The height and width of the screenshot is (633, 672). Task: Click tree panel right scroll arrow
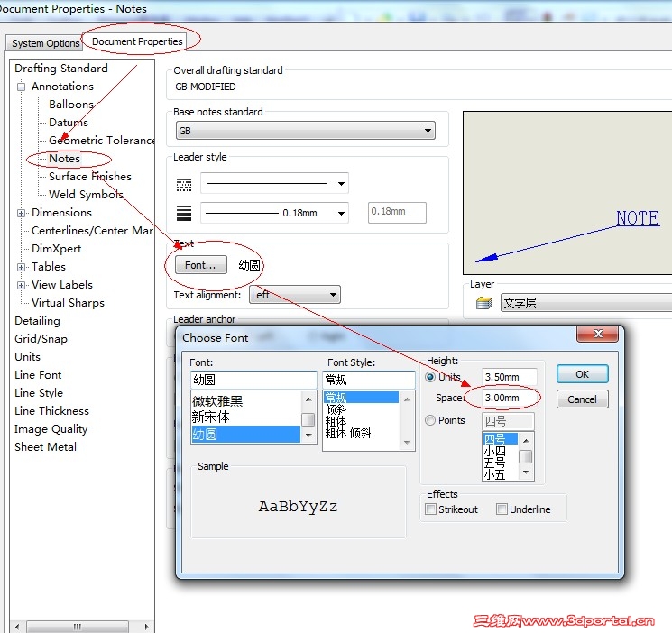146,627
